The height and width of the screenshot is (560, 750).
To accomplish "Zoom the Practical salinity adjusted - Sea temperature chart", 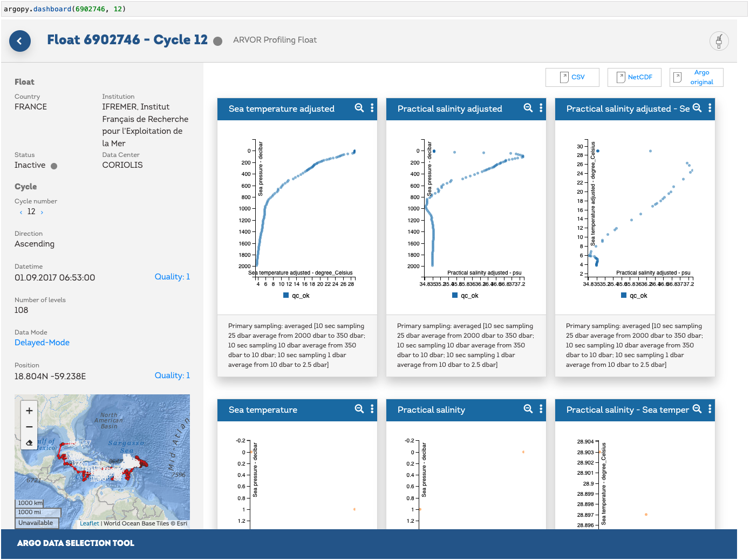I will coord(697,108).
